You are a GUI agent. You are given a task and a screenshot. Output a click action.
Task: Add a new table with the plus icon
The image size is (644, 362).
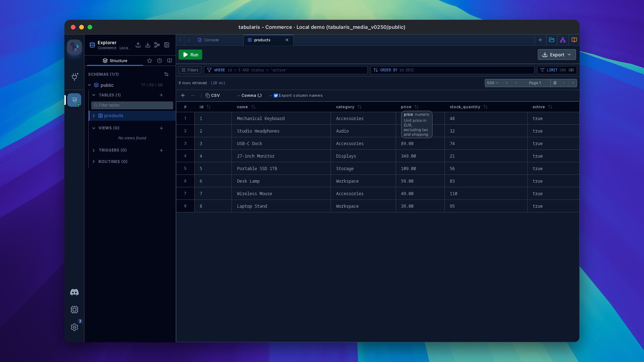pyautogui.click(x=161, y=95)
